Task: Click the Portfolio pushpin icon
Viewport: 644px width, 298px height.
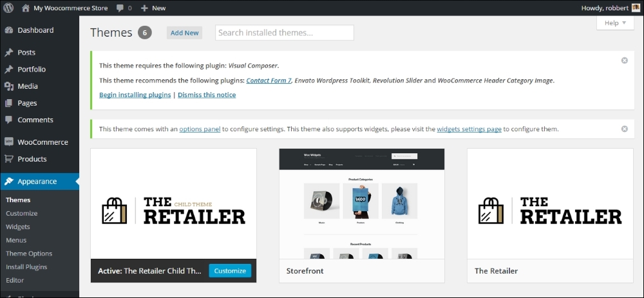Action: click(x=8, y=70)
